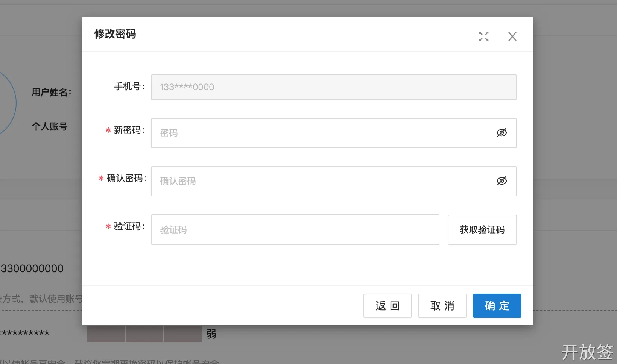This screenshot has height=364, width=617.
Task: Focus the 验证码 input field
Action: [x=295, y=230]
